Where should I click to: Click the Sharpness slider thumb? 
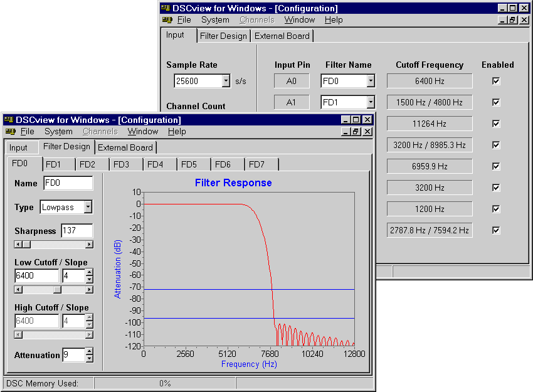[x=26, y=245]
